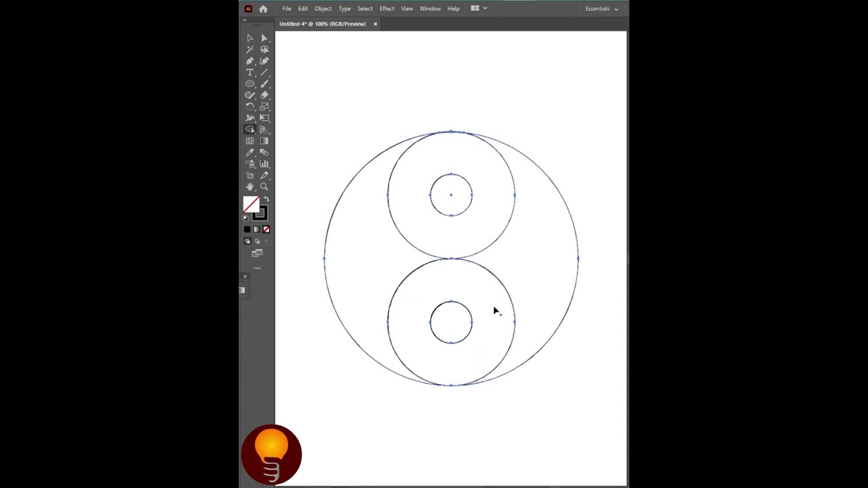The width and height of the screenshot is (868, 488).
Task: Apply Gradient mode button
Action: (256, 230)
